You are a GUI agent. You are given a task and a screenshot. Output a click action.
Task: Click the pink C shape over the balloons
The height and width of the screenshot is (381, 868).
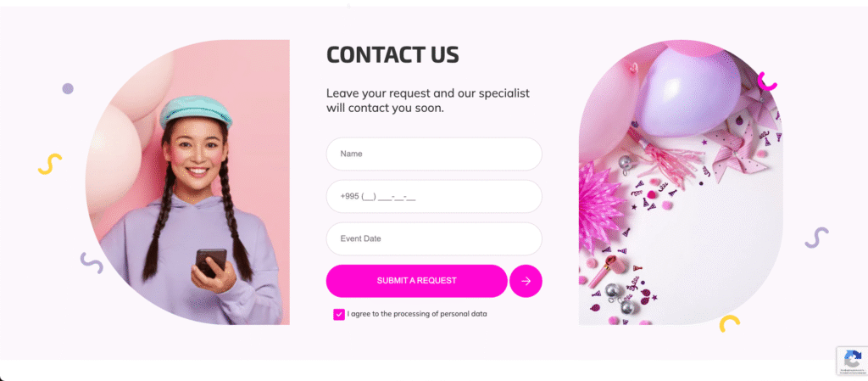pos(766,81)
